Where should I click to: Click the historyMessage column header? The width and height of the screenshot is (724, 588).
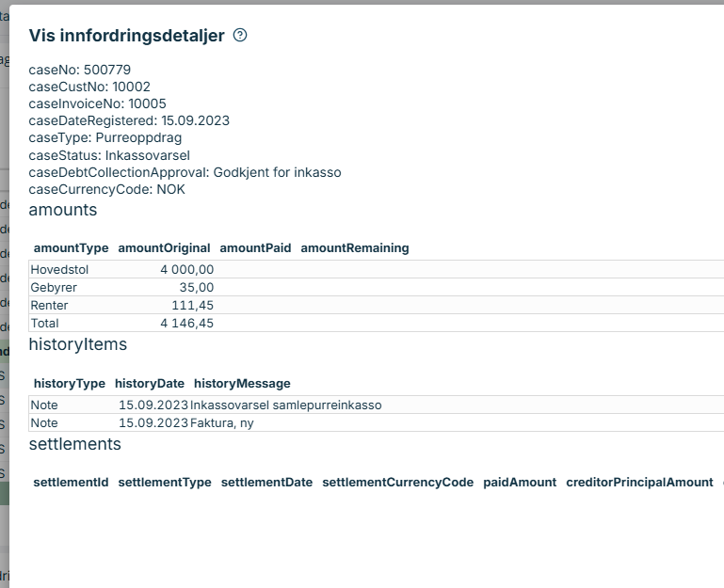pyautogui.click(x=242, y=384)
